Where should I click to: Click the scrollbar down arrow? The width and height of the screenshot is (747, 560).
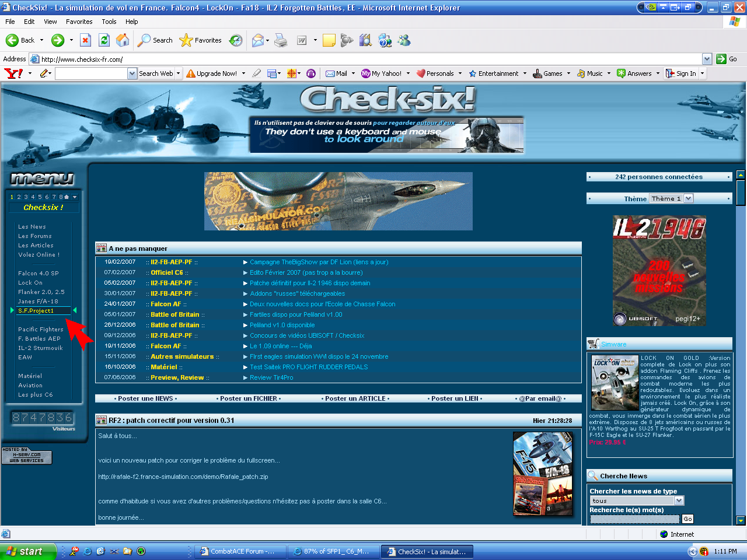coord(741,520)
